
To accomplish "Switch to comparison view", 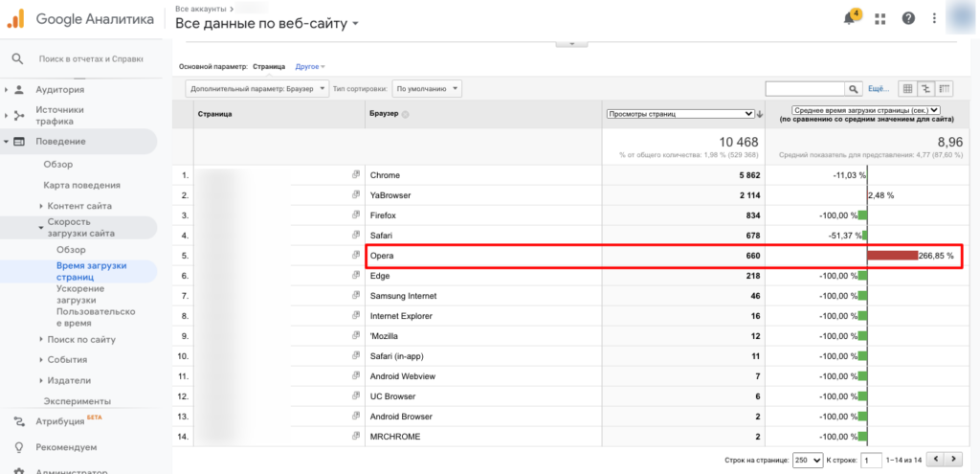I will click(x=926, y=88).
